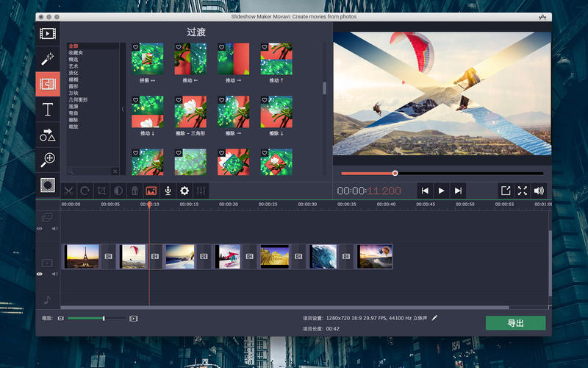Select the 全部 category
Image resolution: width=588 pixels, height=368 pixels.
pos(73,46)
